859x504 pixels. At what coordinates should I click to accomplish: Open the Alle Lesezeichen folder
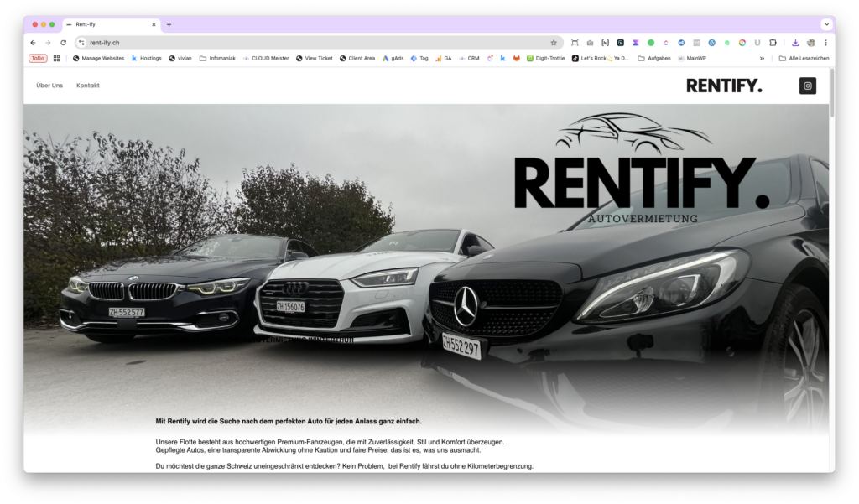(x=804, y=58)
